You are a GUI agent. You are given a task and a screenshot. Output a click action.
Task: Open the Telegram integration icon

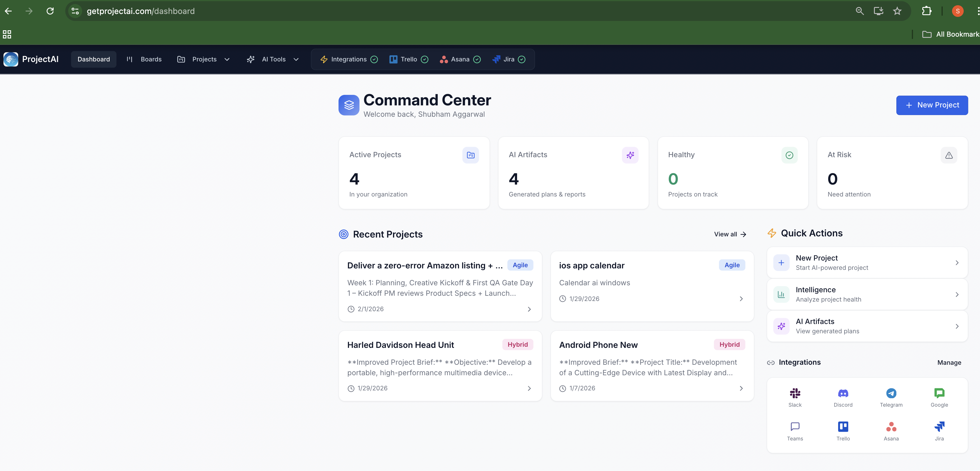(x=891, y=394)
